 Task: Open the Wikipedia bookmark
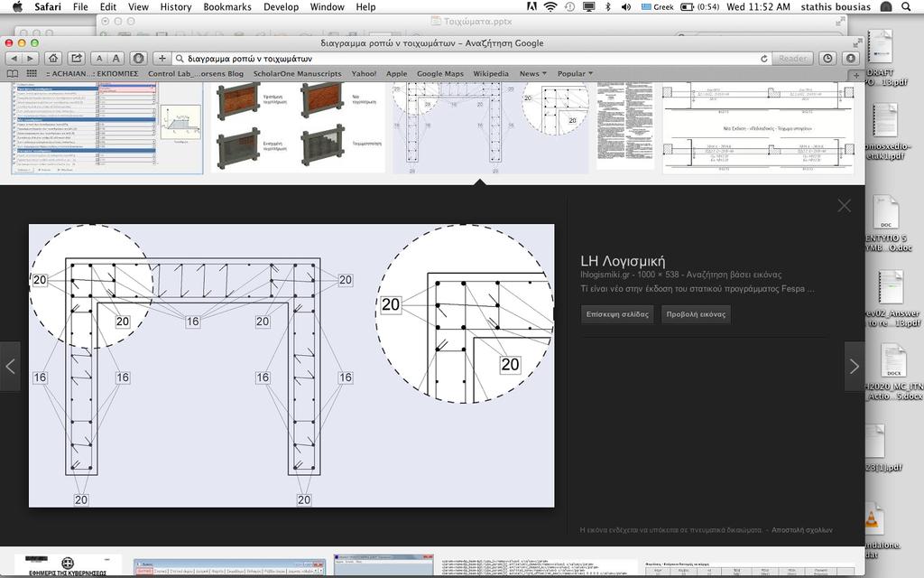point(491,74)
